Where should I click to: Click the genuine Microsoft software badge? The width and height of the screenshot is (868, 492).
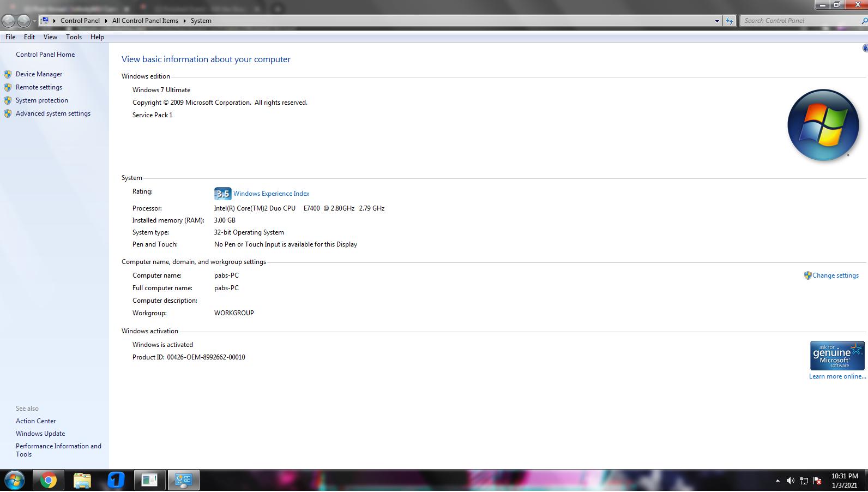click(x=837, y=356)
